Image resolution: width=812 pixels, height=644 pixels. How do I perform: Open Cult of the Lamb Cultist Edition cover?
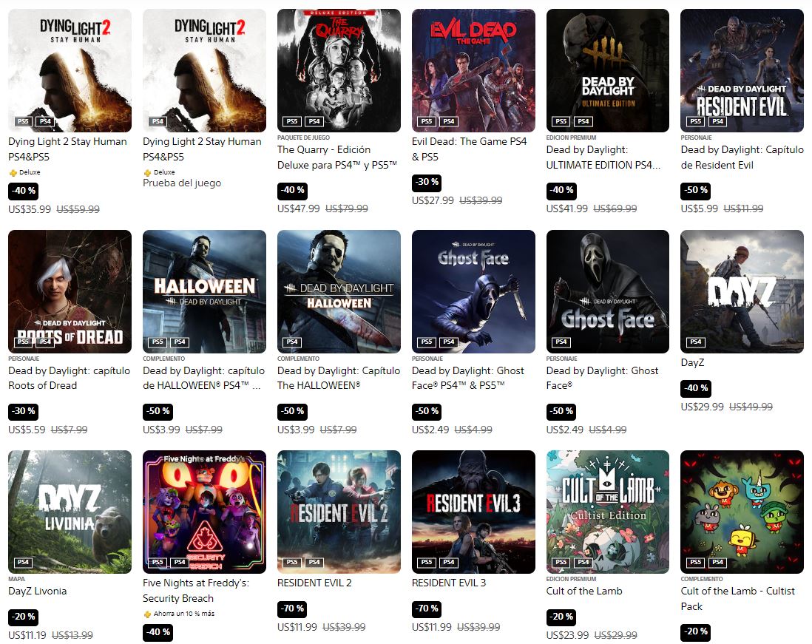tap(607, 512)
